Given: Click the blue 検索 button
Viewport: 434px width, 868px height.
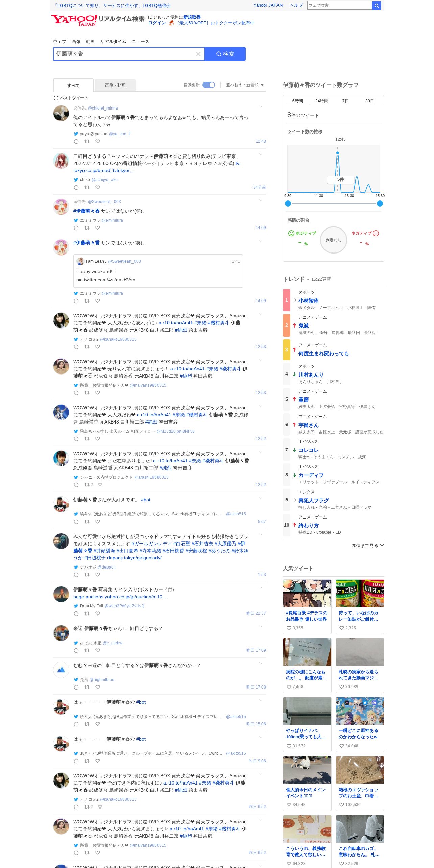Looking at the screenshot, I should tap(225, 54).
